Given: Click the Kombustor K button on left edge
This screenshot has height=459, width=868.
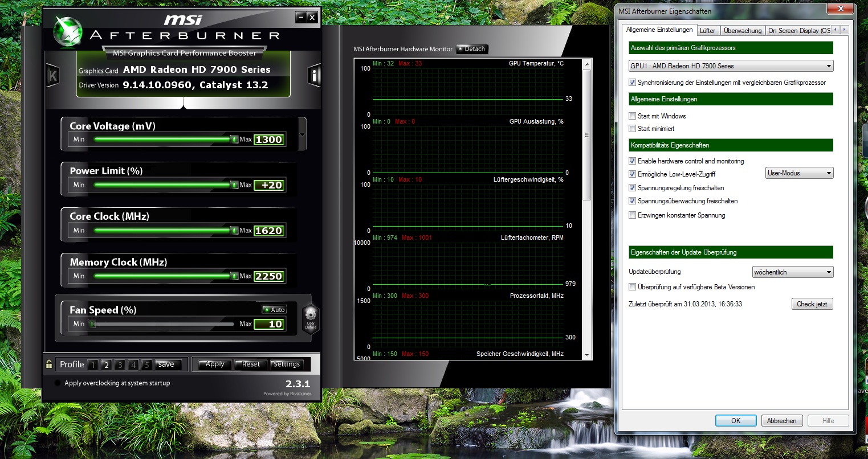Looking at the screenshot, I should pyautogui.click(x=52, y=75).
